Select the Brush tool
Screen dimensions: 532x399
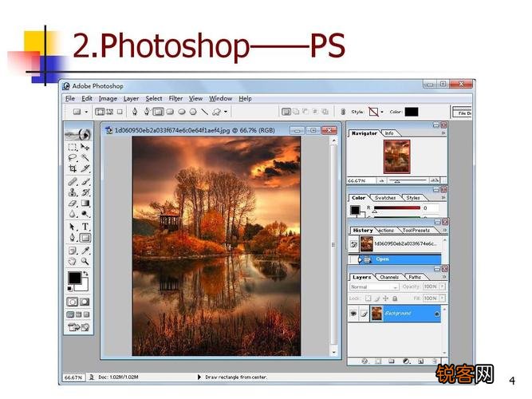pos(85,182)
